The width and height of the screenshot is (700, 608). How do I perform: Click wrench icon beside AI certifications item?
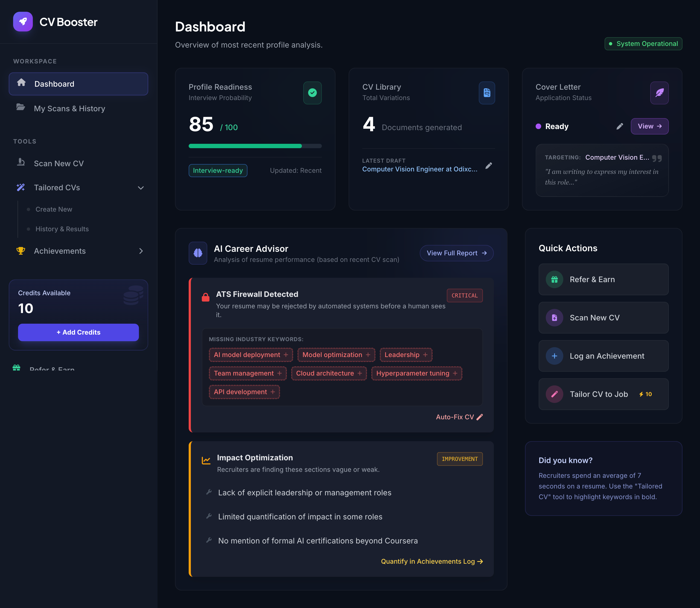point(209,540)
